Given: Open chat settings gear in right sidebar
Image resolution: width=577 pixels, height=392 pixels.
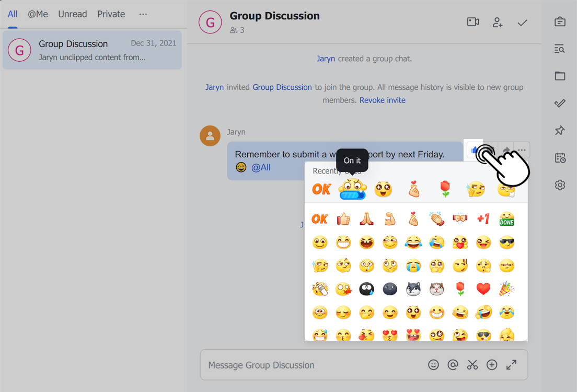Looking at the screenshot, I should [560, 185].
